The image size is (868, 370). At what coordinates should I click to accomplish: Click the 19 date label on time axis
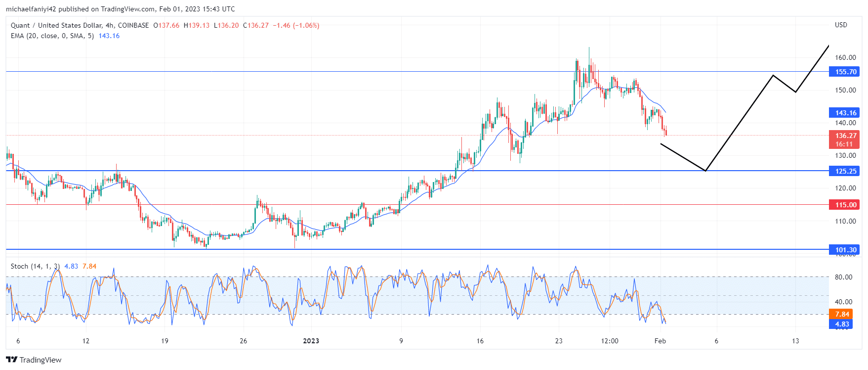click(x=165, y=341)
